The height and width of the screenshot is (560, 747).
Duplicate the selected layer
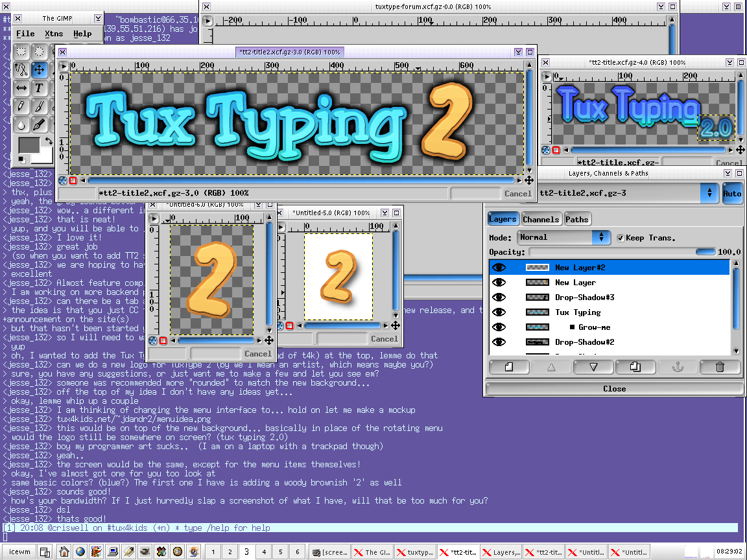(x=635, y=367)
